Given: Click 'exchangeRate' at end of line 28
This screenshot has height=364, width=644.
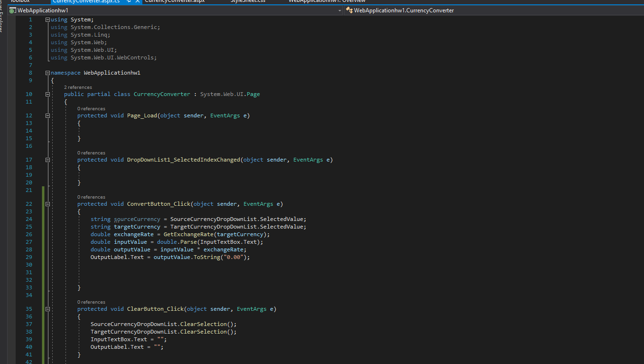Looking at the screenshot, I should pos(224,249).
